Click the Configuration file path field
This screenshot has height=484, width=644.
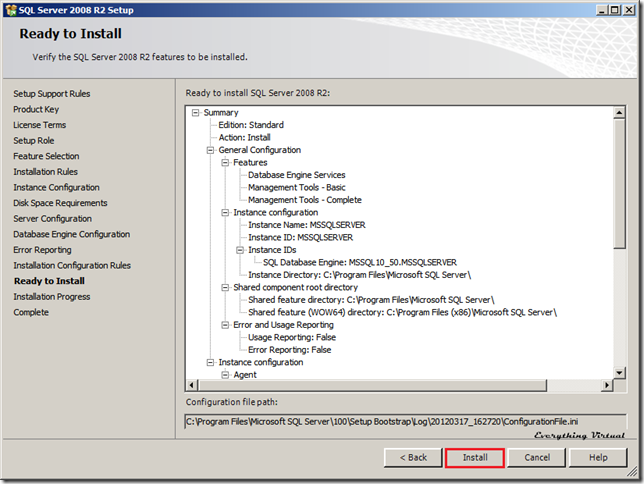coord(405,422)
